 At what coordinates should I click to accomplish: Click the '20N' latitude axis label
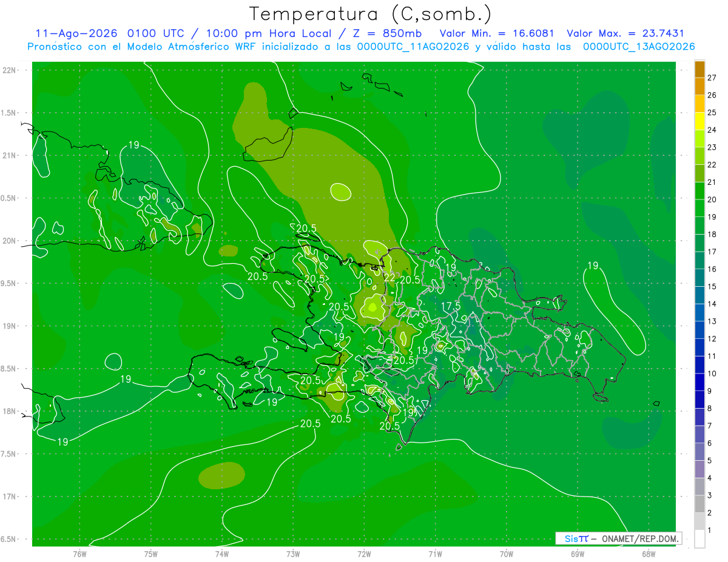[10, 241]
